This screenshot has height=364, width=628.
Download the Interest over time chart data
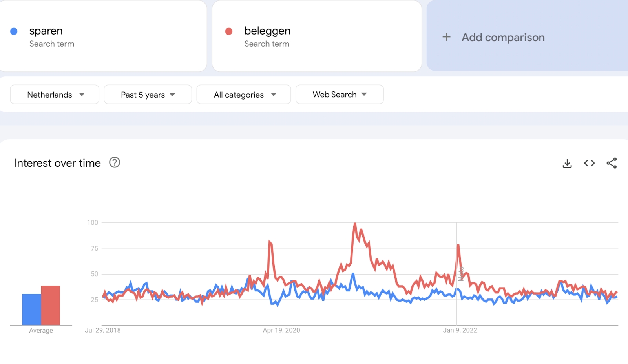click(567, 163)
